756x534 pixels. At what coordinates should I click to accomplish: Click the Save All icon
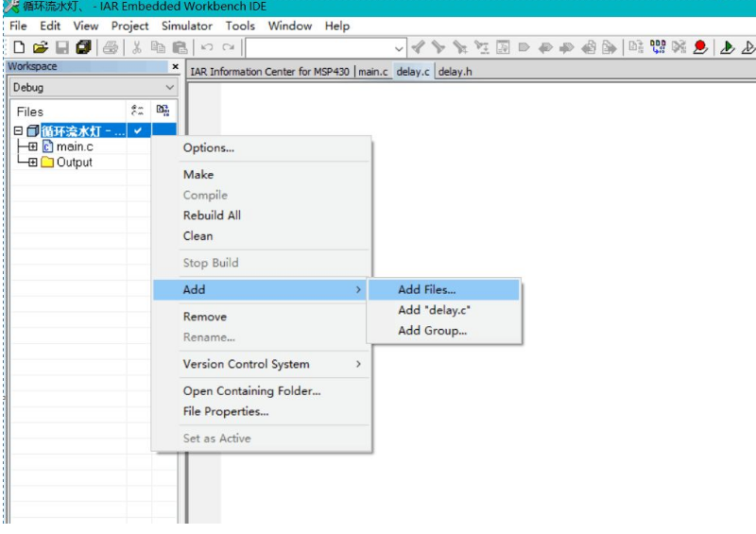[x=83, y=47]
